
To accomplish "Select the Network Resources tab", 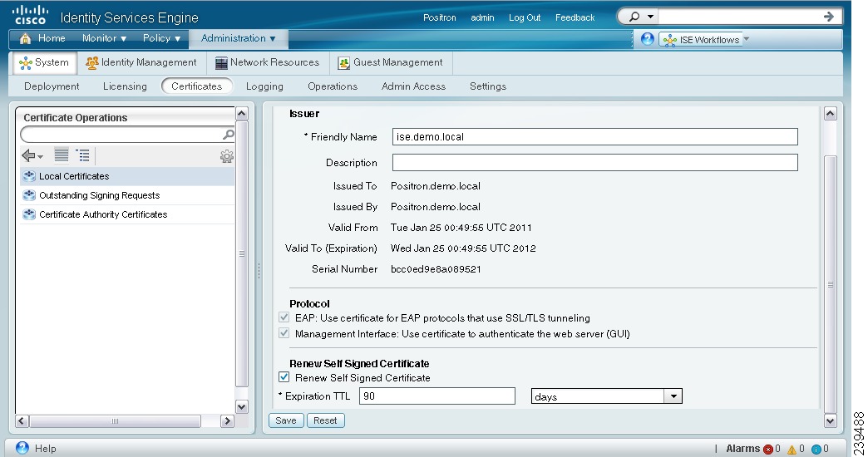I will click(268, 62).
